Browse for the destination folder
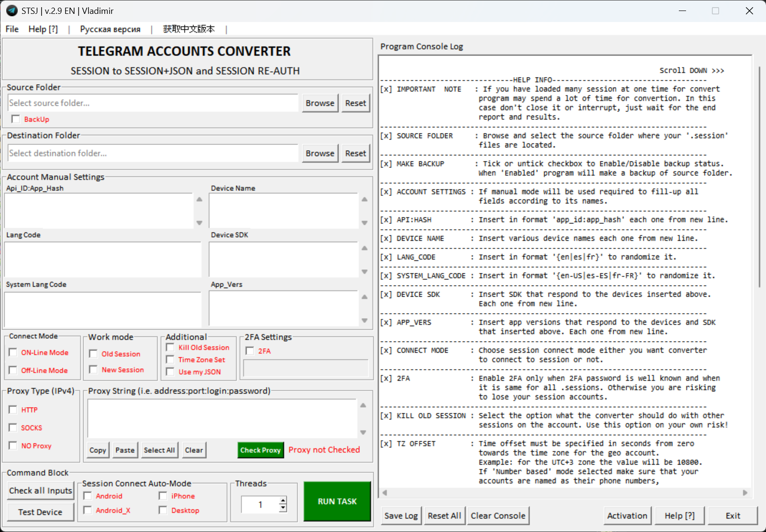This screenshot has width=766, height=532. (x=320, y=153)
